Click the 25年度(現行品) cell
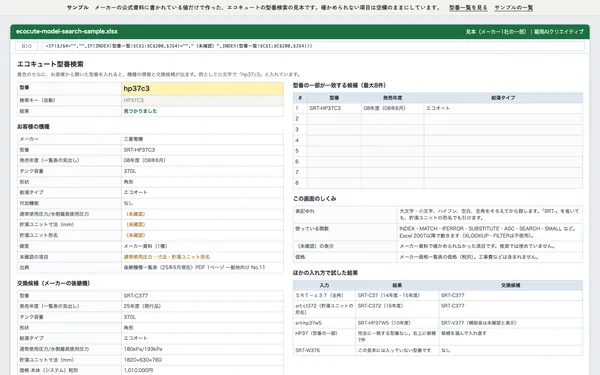The image size is (600, 375). (202, 306)
